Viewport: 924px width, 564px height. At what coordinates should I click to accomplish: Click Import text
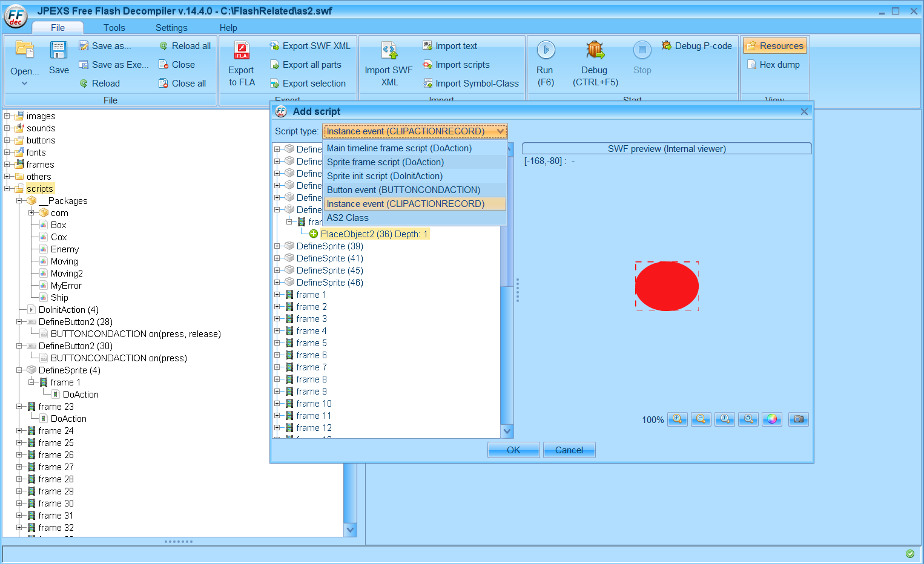450,46
